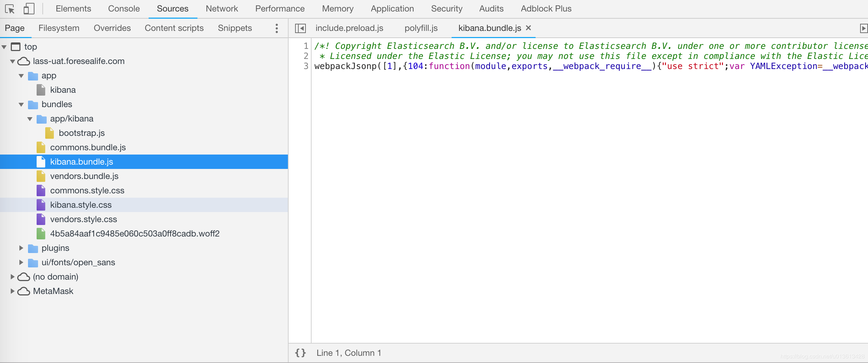This screenshot has height=363, width=868.
Task: Open the Memory panel
Action: tap(338, 9)
